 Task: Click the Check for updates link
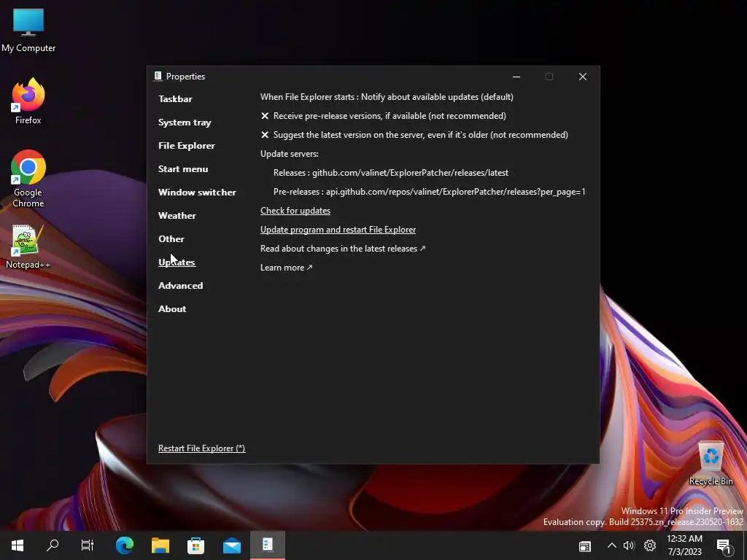point(295,211)
